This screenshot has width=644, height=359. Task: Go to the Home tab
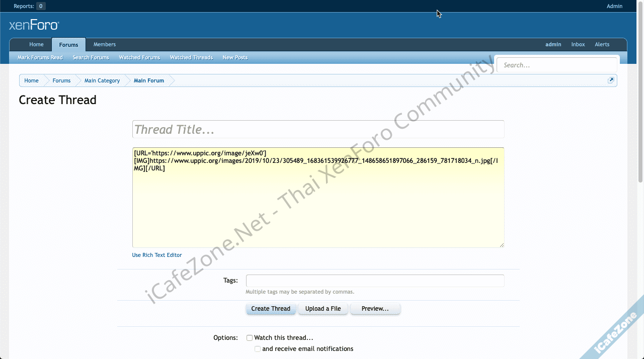coord(36,44)
